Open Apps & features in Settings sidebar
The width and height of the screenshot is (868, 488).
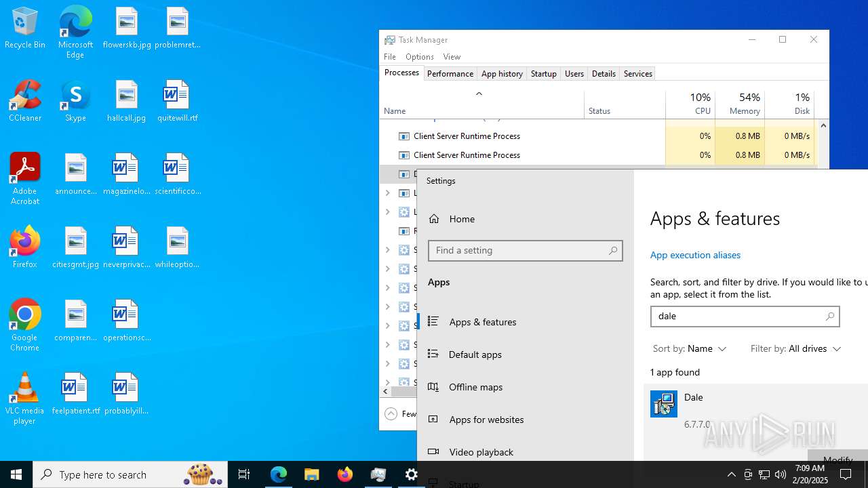[x=526, y=322]
